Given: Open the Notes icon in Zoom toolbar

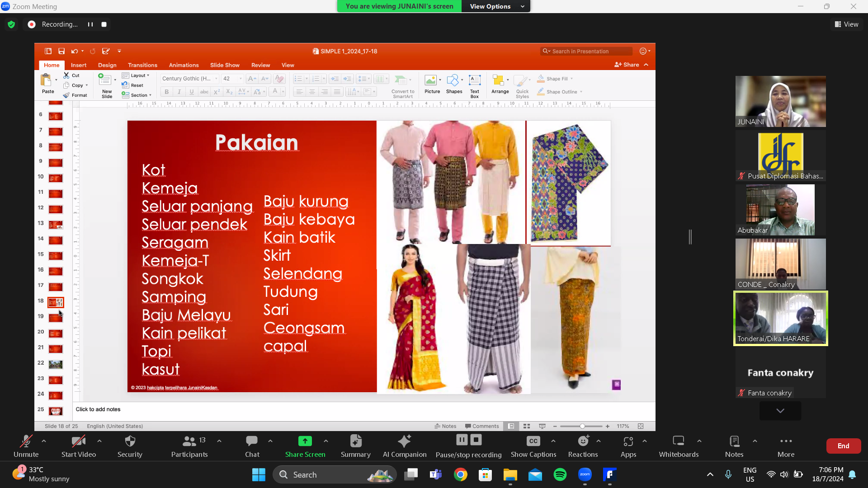Looking at the screenshot, I should click(x=734, y=445).
